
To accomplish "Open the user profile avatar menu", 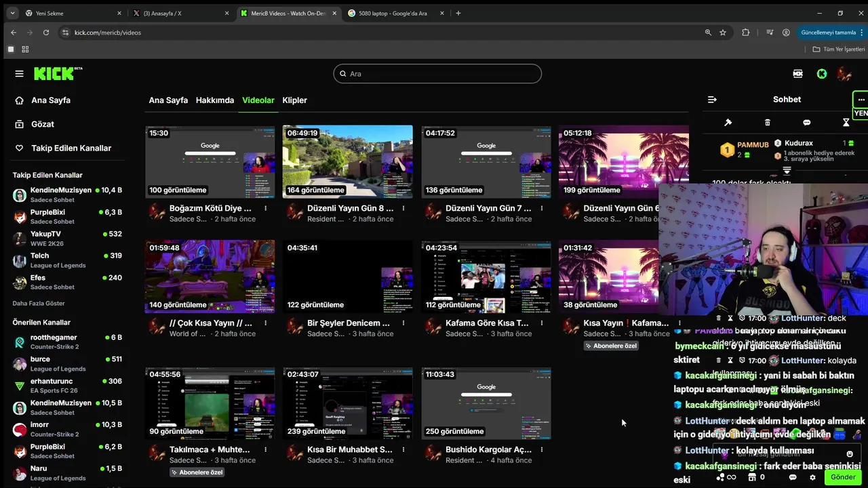I will tap(844, 73).
